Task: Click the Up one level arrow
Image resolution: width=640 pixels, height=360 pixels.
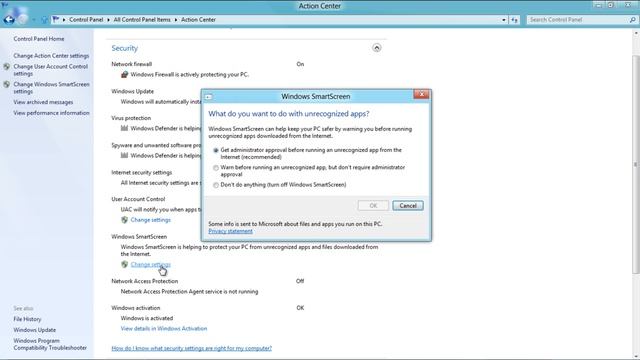Action: click(x=44, y=20)
